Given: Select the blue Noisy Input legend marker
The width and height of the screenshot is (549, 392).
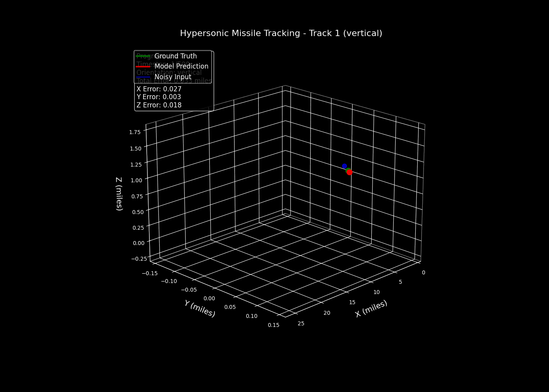Looking at the screenshot, I should point(143,77).
